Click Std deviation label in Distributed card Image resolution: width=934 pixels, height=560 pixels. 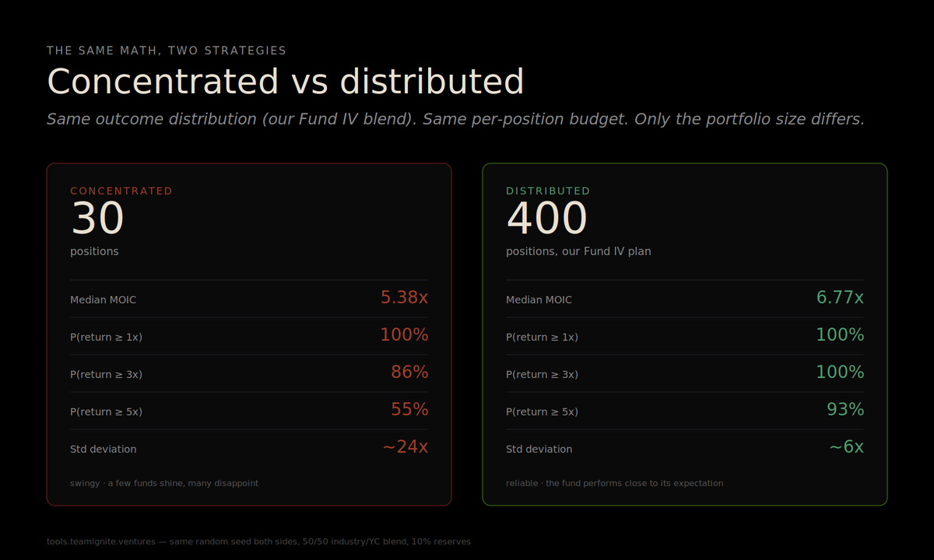[x=539, y=449]
